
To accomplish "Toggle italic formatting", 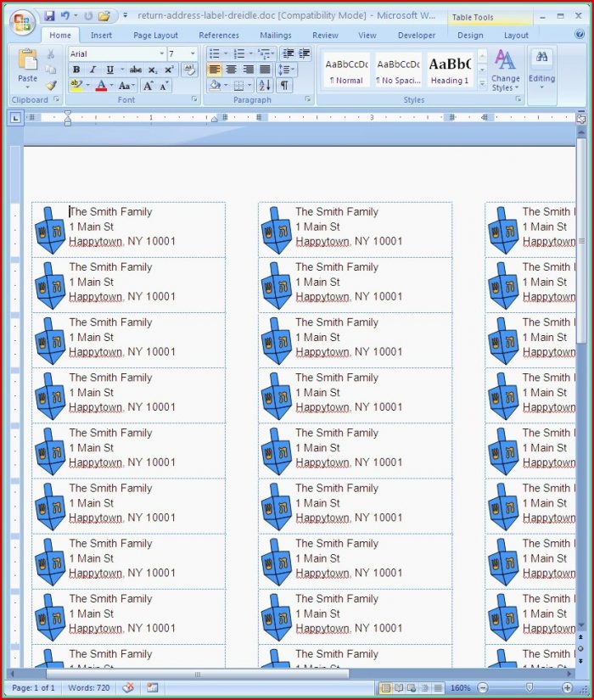I will click(x=92, y=70).
